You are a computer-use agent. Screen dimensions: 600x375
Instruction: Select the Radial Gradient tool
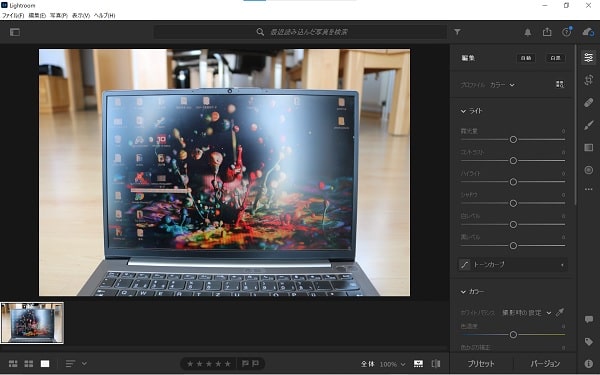tap(589, 170)
